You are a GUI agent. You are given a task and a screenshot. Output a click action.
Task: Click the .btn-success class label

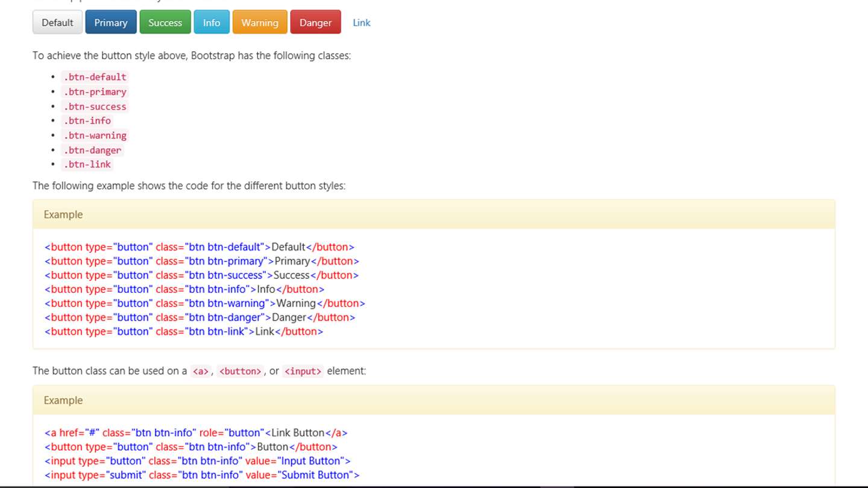(95, 107)
